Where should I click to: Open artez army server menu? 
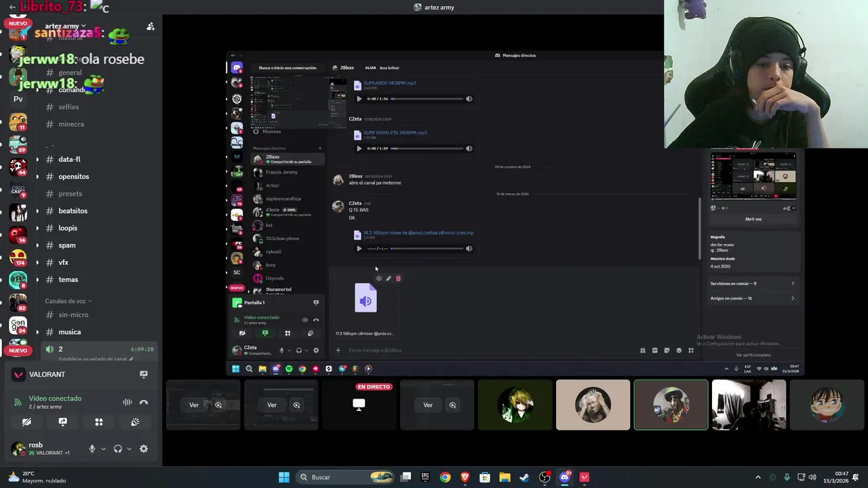66,26
